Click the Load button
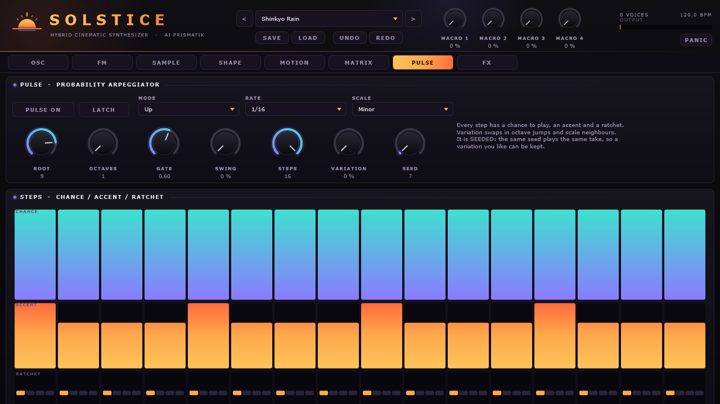Screen dimensions: 720x404 coord(308,38)
